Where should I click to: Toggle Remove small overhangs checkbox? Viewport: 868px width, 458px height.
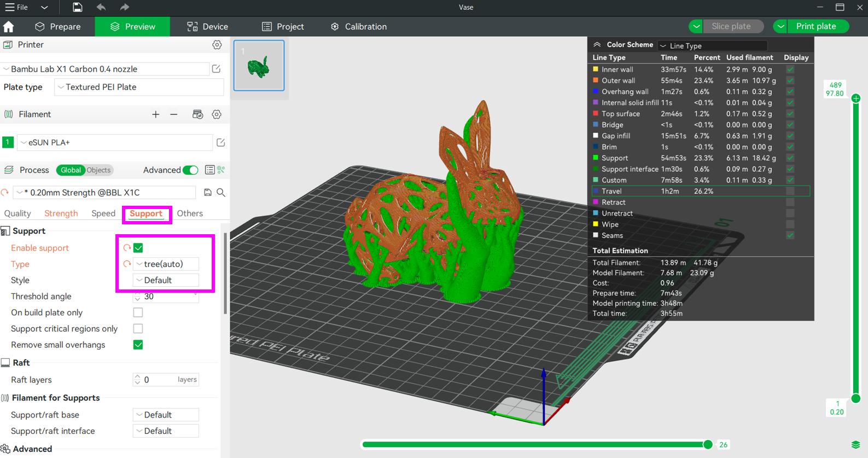pos(138,345)
